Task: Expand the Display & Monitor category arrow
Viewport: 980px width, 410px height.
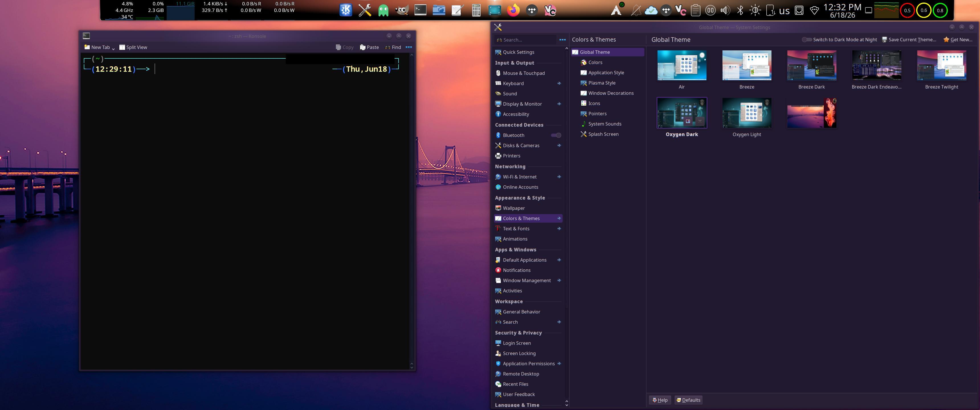Action: (x=559, y=104)
